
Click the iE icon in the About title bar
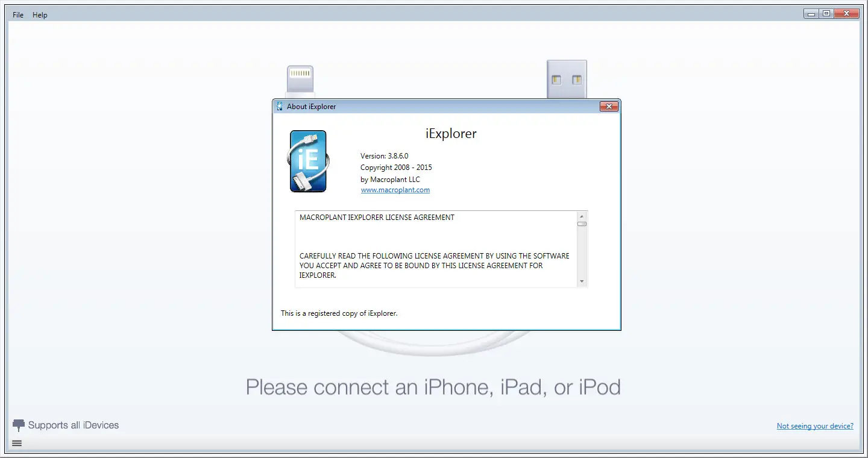tap(279, 106)
